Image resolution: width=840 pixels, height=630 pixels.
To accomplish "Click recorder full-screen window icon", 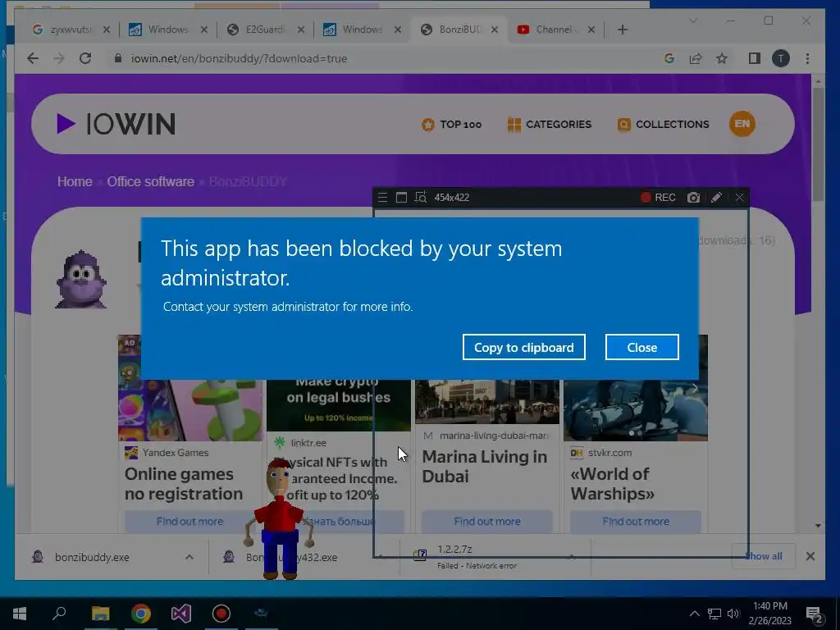I will (x=401, y=197).
